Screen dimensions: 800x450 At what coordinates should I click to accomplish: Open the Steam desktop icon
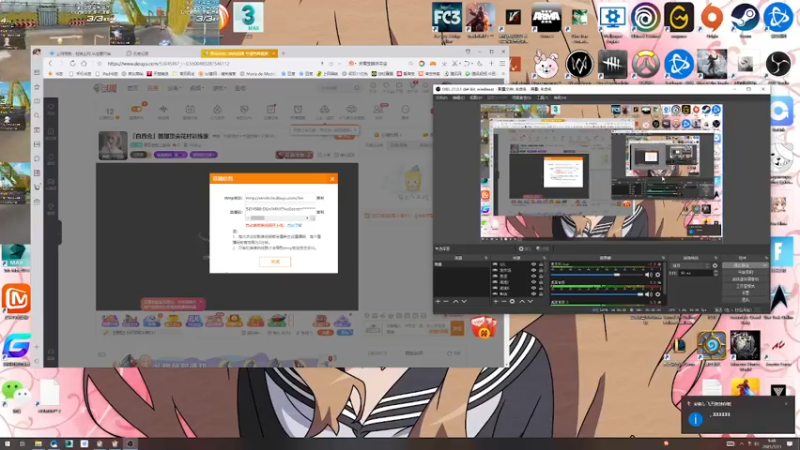point(745,17)
